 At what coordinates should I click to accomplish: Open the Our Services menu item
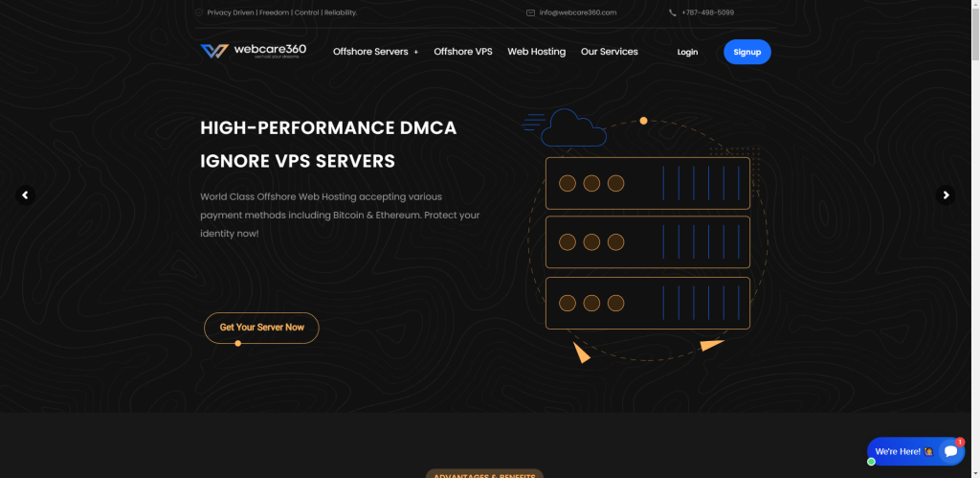(609, 52)
